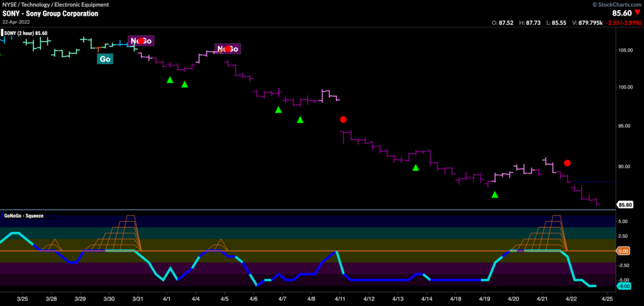
Task: Click the GoNoGo - Squeeze indicator label
Action: tap(23, 215)
